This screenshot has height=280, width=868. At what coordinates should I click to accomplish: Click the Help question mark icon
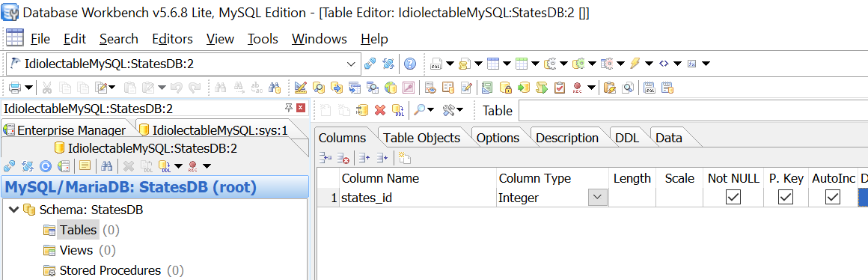click(x=409, y=64)
